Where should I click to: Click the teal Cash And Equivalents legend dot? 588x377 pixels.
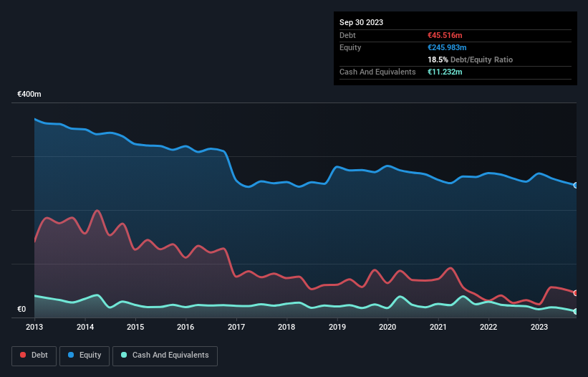[x=124, y=355]
